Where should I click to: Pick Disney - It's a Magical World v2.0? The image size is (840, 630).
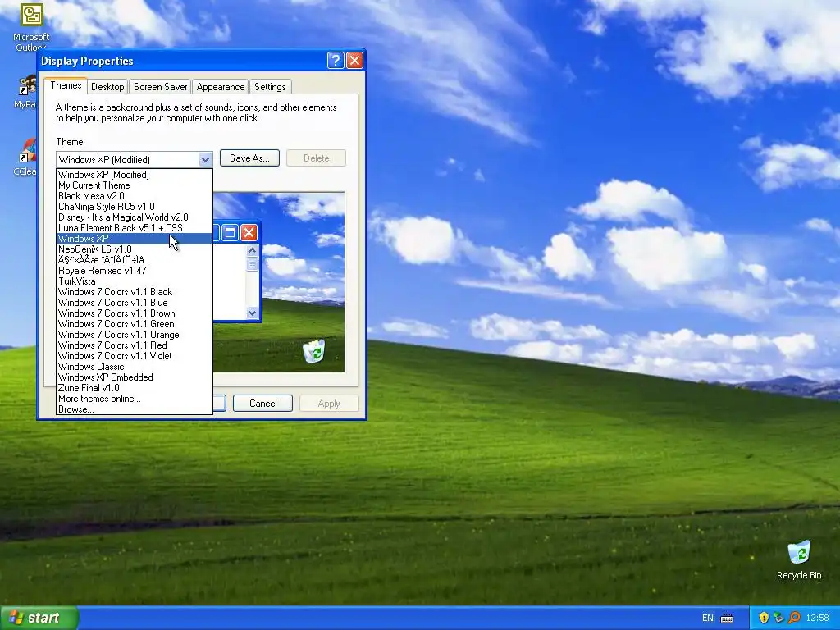pos(134,217)
